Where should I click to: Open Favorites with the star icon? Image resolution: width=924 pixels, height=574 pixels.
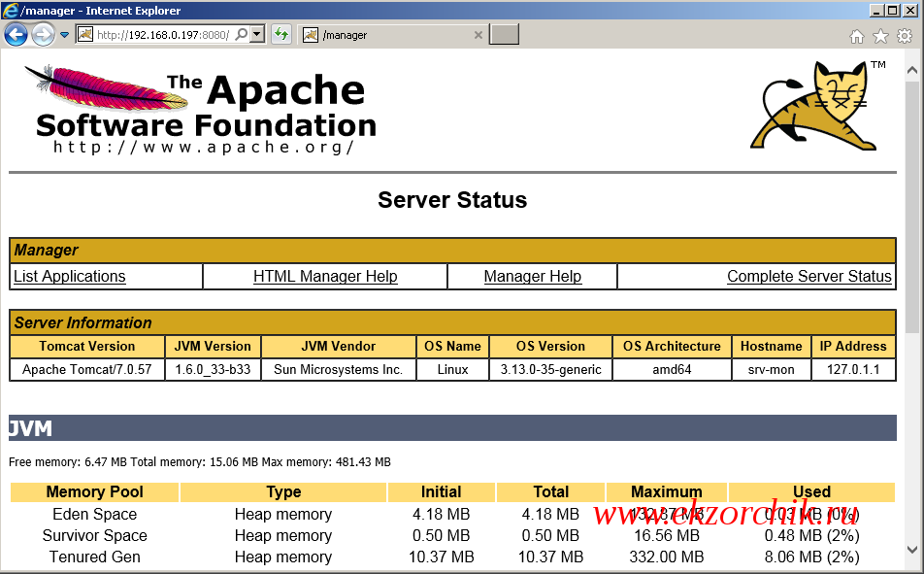(880, 37)
